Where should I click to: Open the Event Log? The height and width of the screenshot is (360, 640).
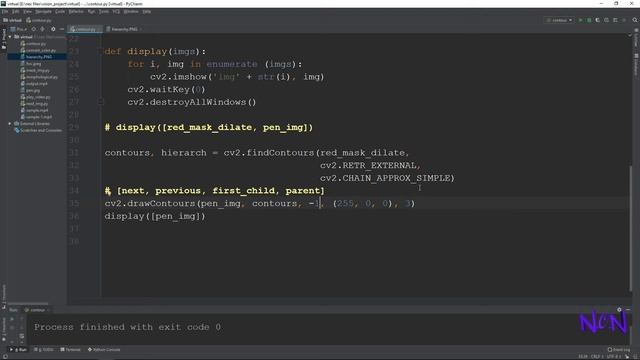(618, 350)
